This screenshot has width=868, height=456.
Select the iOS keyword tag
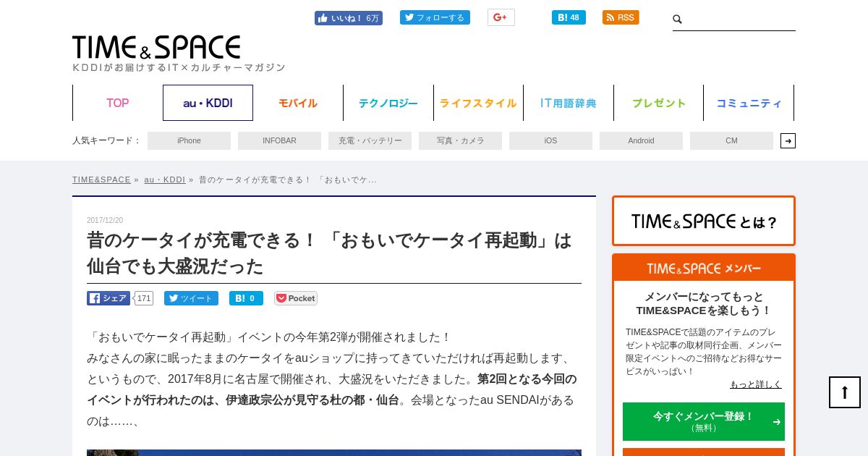550,140
